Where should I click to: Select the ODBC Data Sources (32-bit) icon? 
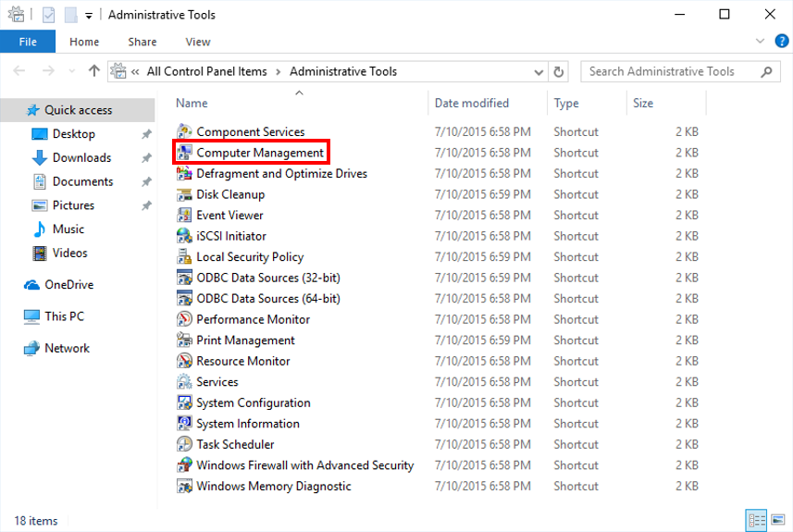click(184, 278)
